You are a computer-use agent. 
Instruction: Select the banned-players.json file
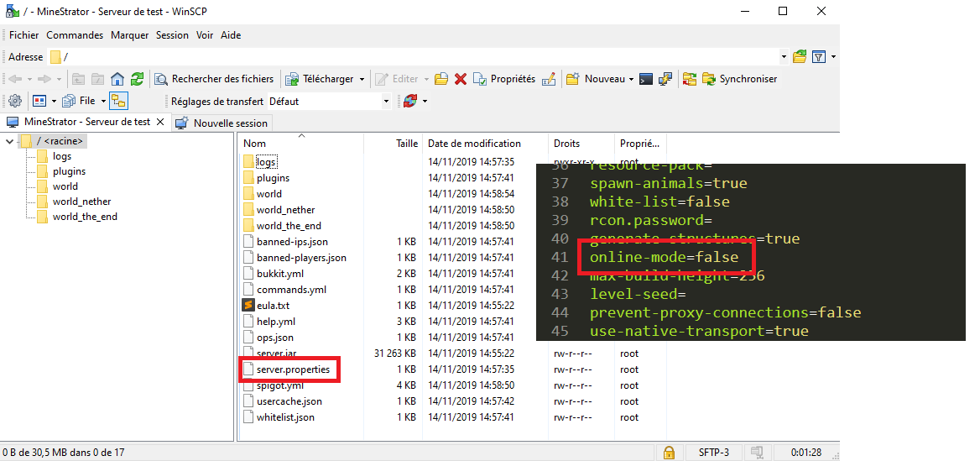(x=301, y=258)
